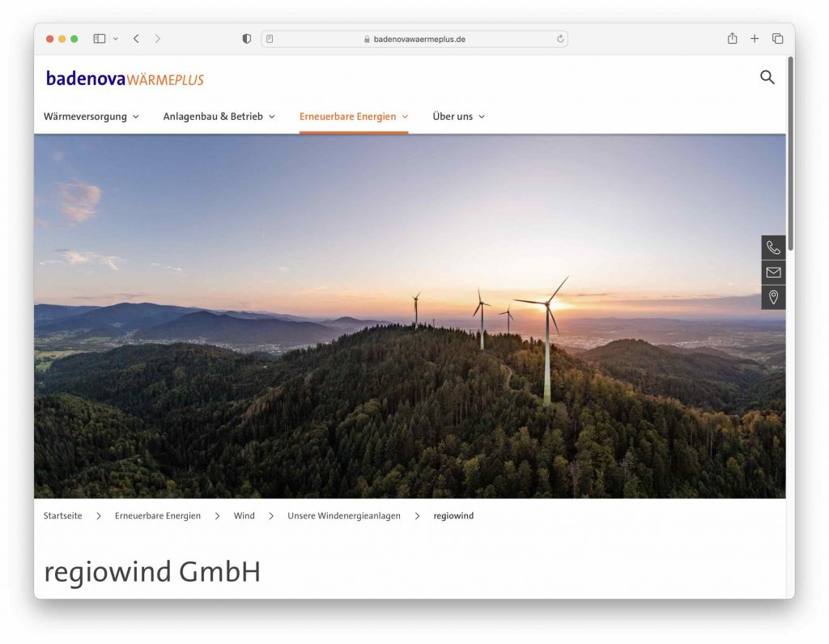Click the email envelope icon
829x644 pixels.
[773, 272]
